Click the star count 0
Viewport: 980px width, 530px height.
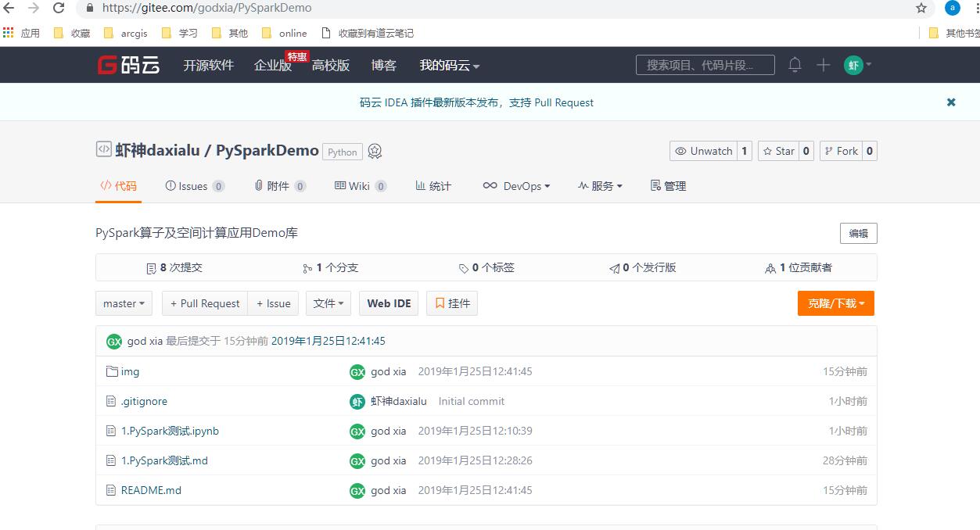[806, 151]
